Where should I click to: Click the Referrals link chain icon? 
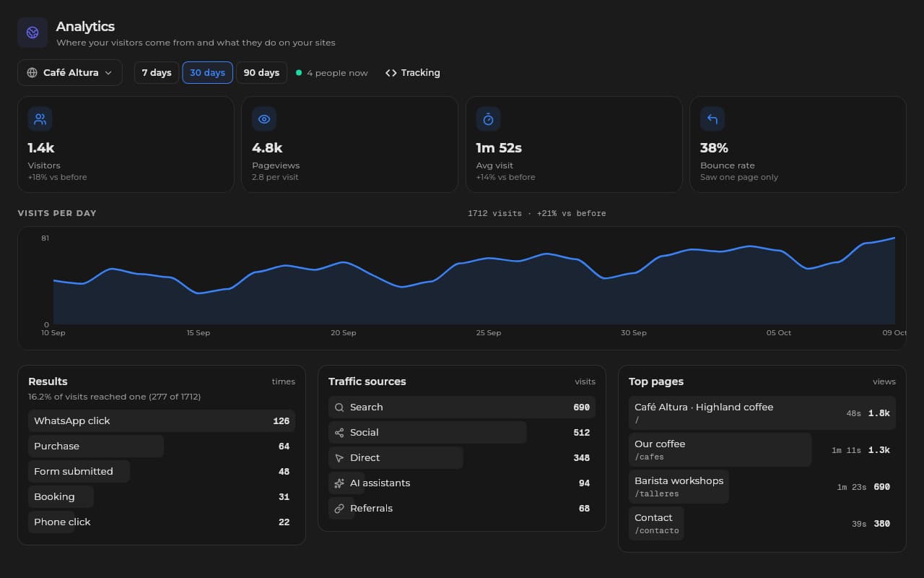coord(339,509)
